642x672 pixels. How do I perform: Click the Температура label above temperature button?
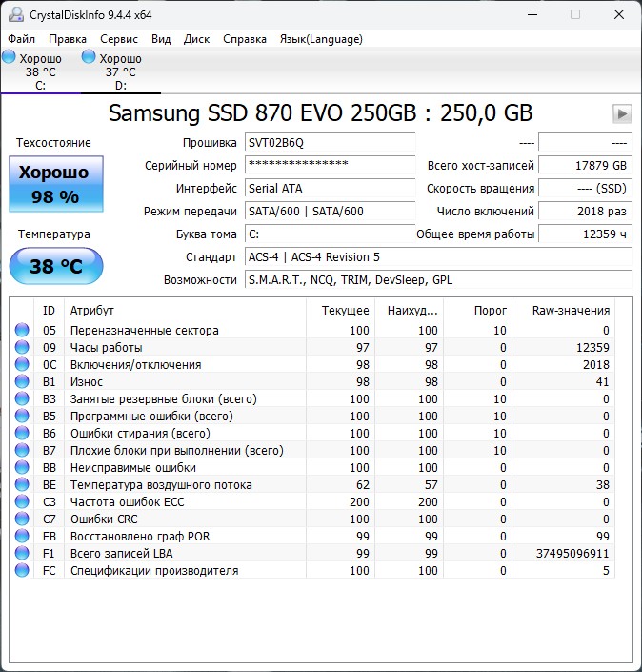54,234
